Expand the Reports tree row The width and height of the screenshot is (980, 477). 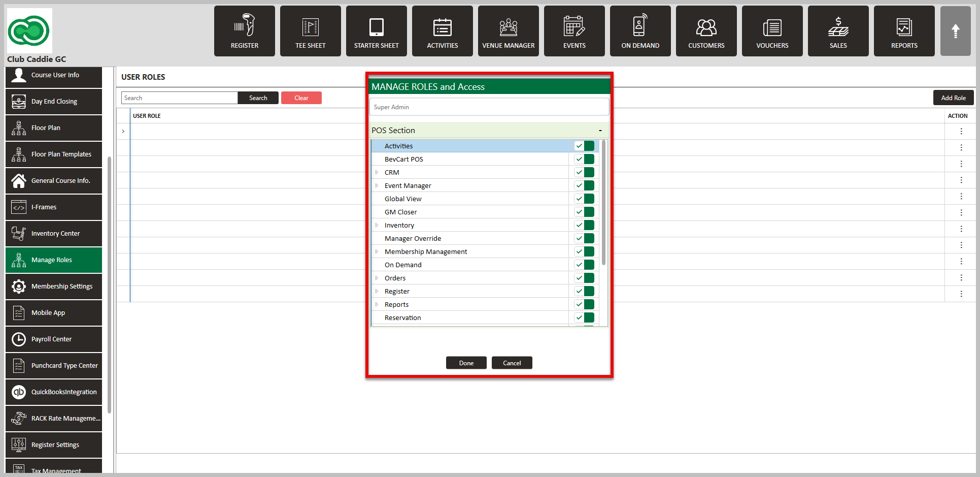(377, 304)
